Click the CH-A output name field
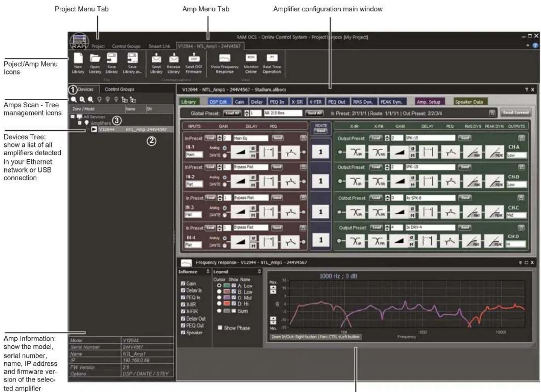541x392 pixels. coord(517,155)
